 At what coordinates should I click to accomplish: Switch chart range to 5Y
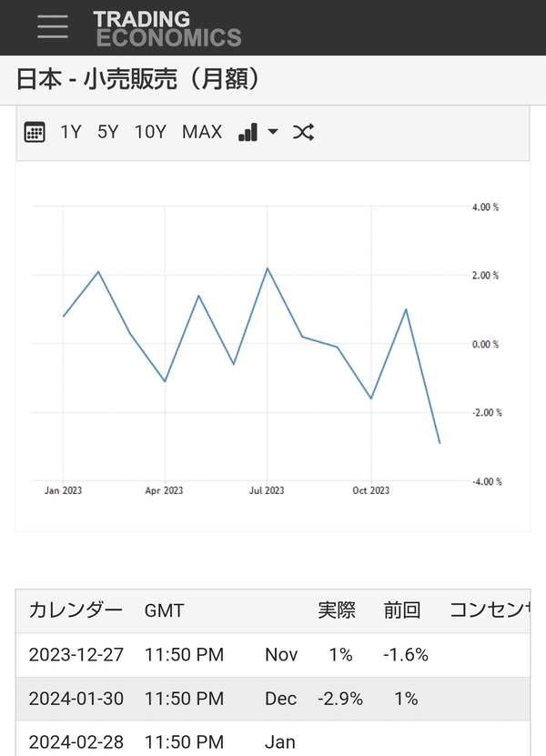pos(108,132)
